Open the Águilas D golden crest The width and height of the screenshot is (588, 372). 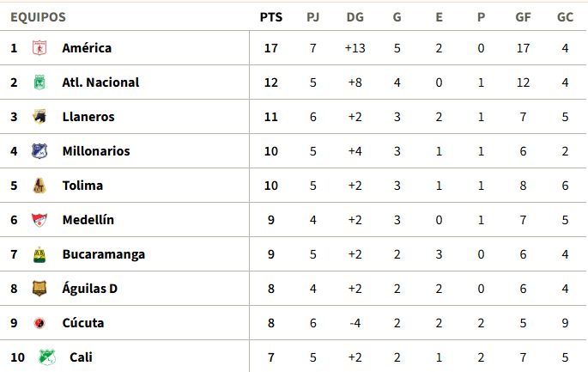[39, 289]
